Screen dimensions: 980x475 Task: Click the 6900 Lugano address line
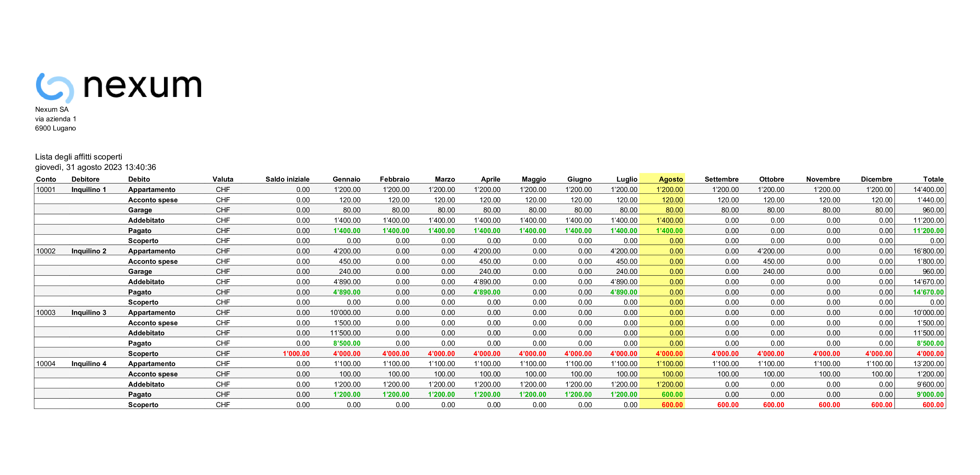point(55,128)
